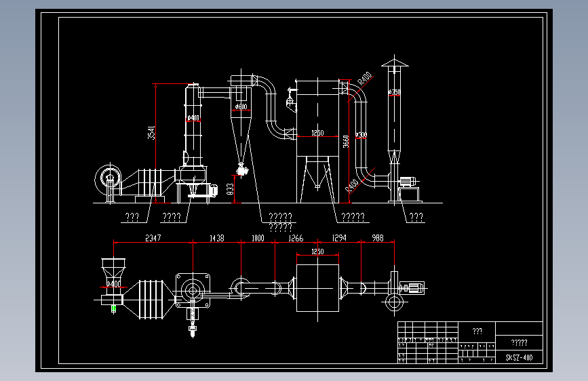Click the 1438 dimension value
Image resolution: width=588 pixels, height=381 pixels.
coord(217,238)
